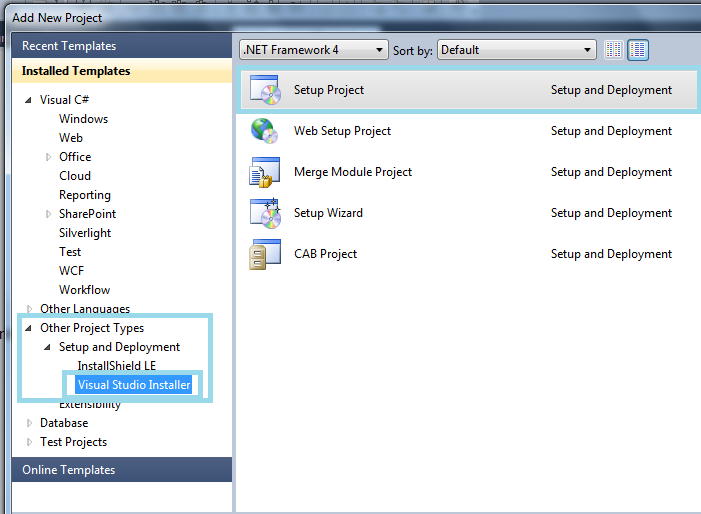
Task: Select the Reporting tree item
Action: (x=85, y=195)
